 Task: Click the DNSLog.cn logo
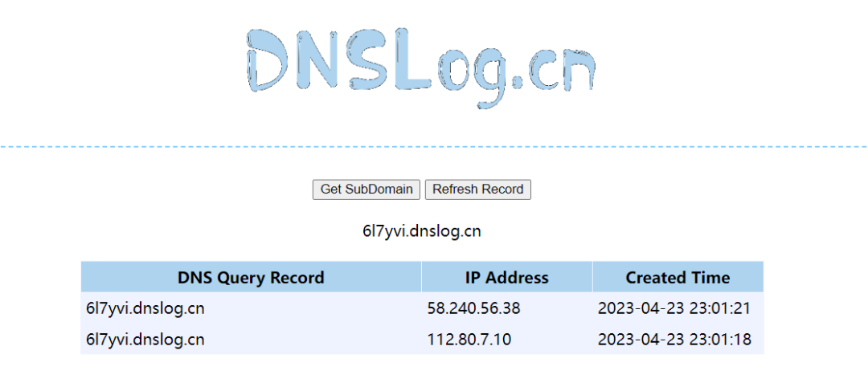point(421,67)
